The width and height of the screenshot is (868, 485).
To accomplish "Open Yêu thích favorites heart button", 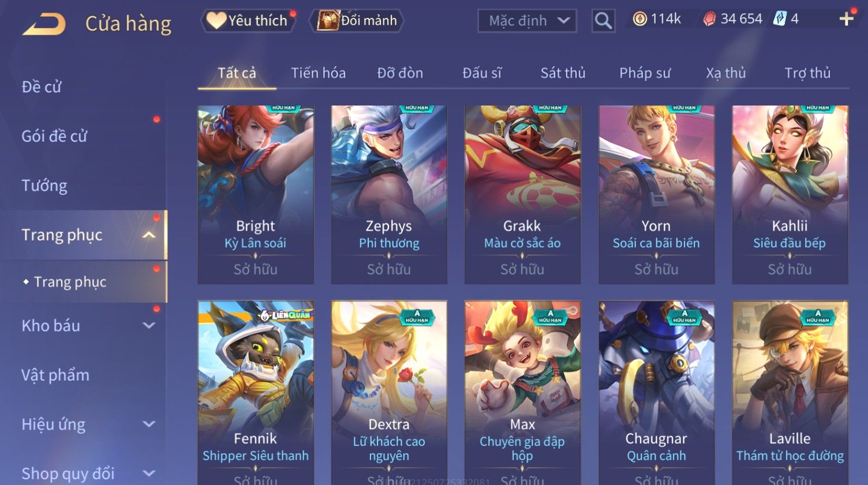I will pos(248,21).
